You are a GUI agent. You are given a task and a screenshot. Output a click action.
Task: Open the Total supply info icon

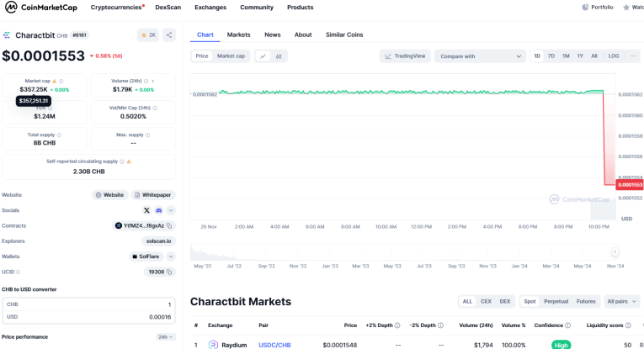[59, 135]
